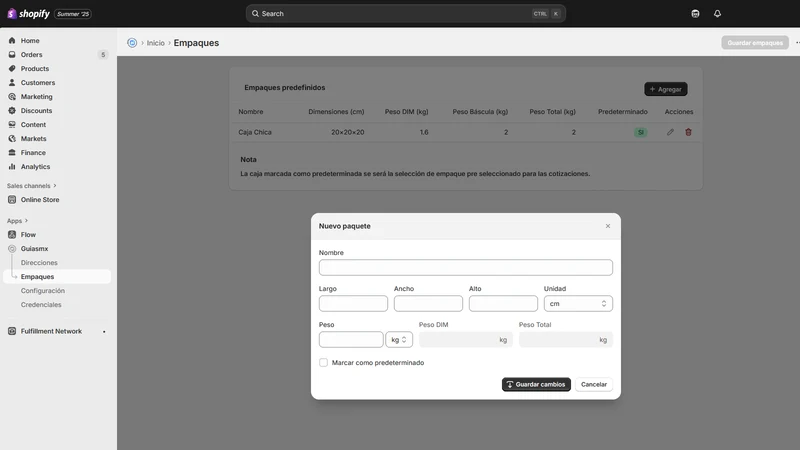
Task: Check Marcar como predeterminado
Action: [x=323, y=362]
